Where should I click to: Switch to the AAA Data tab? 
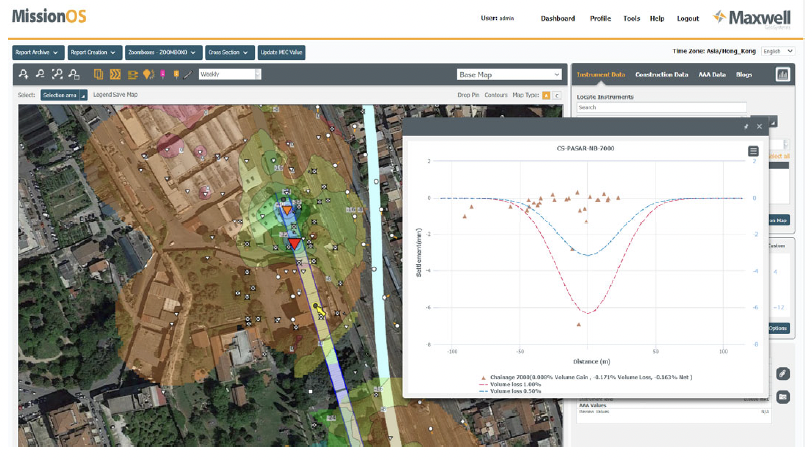712,75
